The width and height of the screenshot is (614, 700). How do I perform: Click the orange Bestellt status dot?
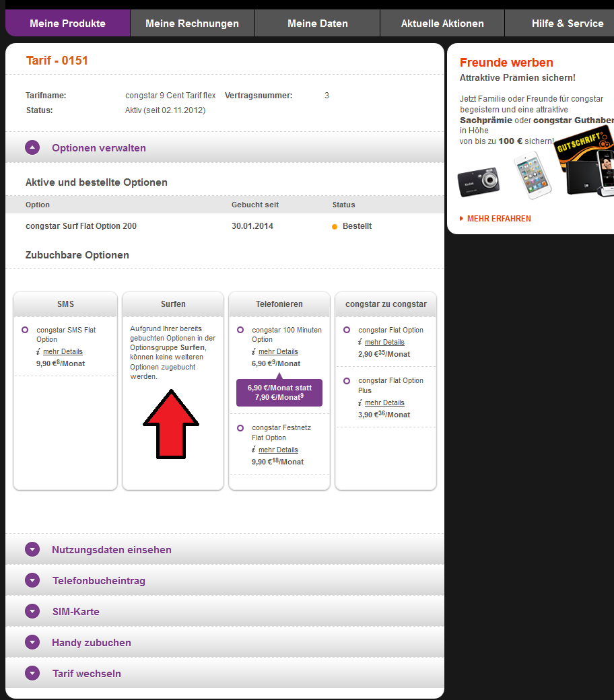click(x=335, y=227)
